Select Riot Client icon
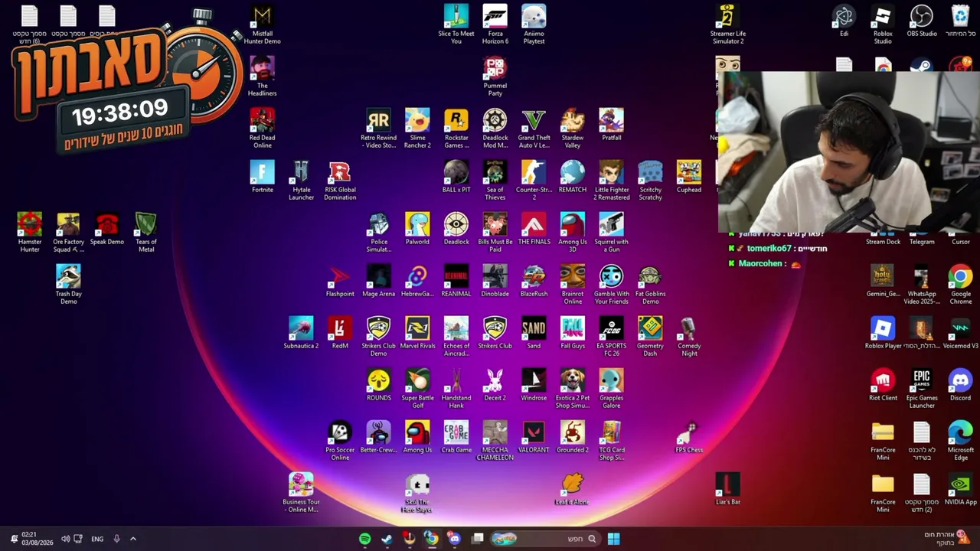 (883, 385)
